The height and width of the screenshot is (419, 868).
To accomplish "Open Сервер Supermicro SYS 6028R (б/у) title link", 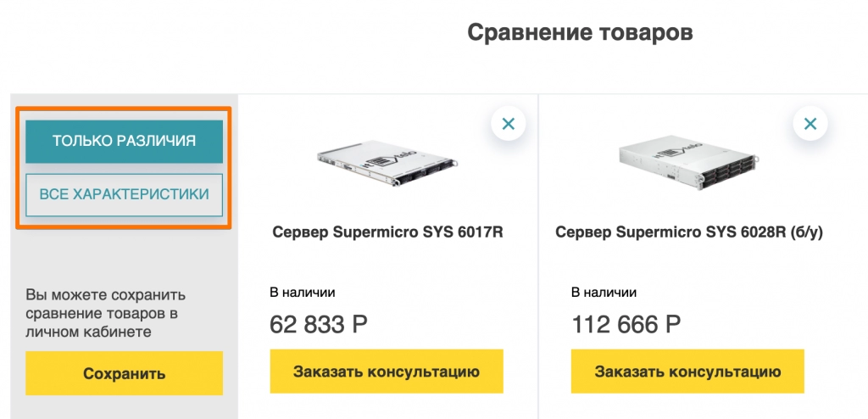I will point(689,232).
